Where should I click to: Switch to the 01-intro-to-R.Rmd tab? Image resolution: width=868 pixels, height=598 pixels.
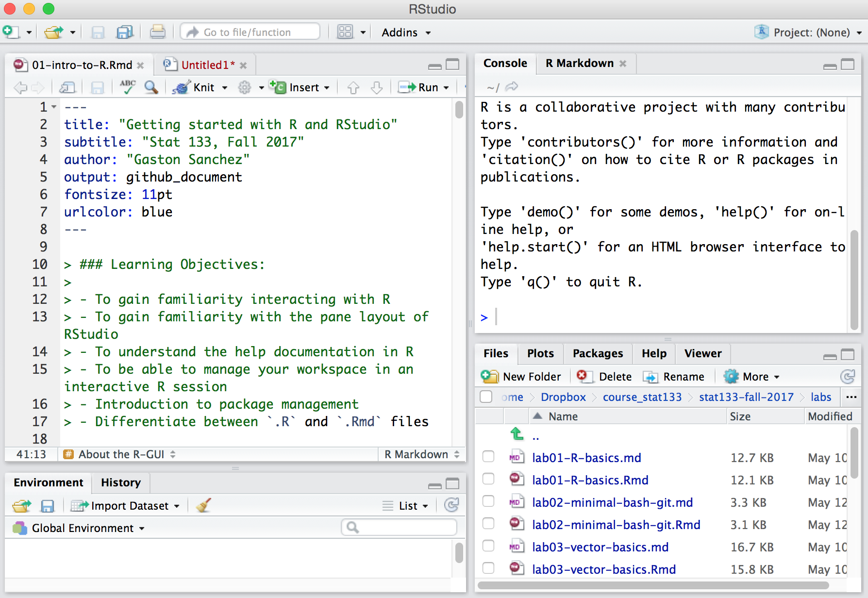coord(82,65)
